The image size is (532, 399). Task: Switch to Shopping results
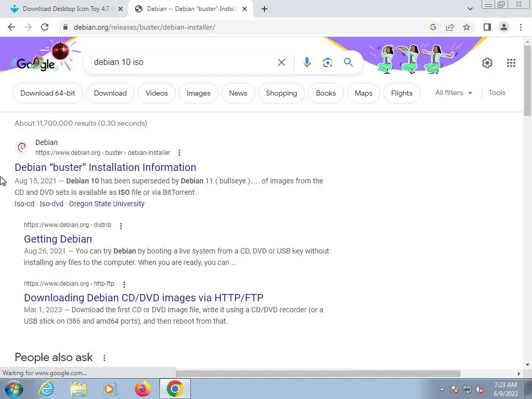[x=281, y=93]
